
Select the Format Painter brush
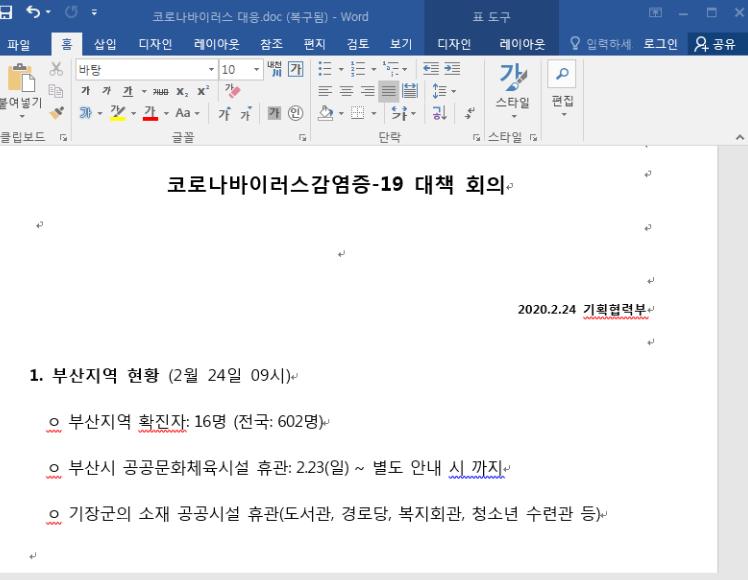click(x=56, y=113)
